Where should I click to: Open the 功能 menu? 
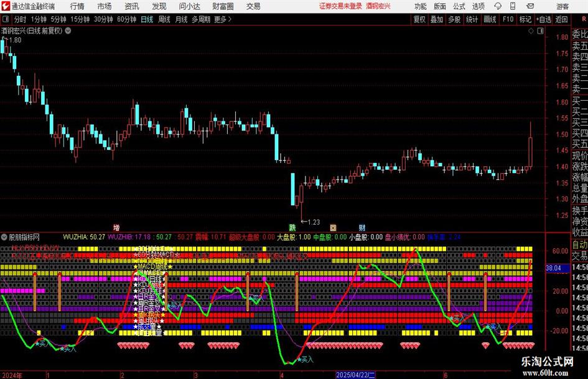421,6
